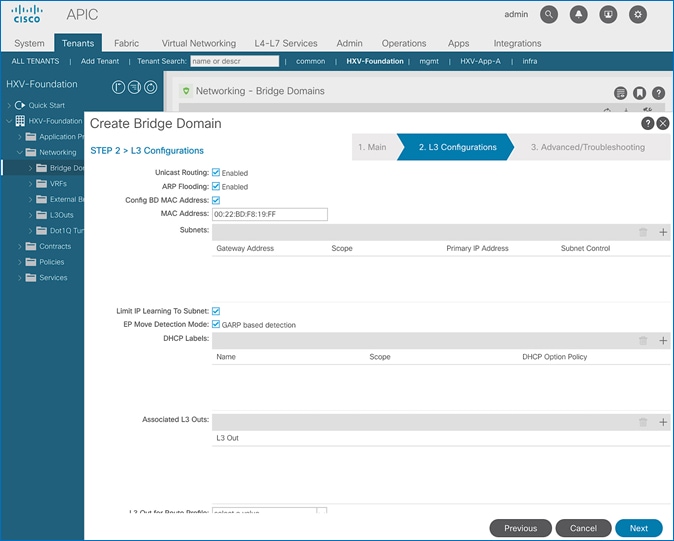The image size is (674, 541).
Task: Toggle Config BD MAC Address checkbox
Action: [216, 200]
